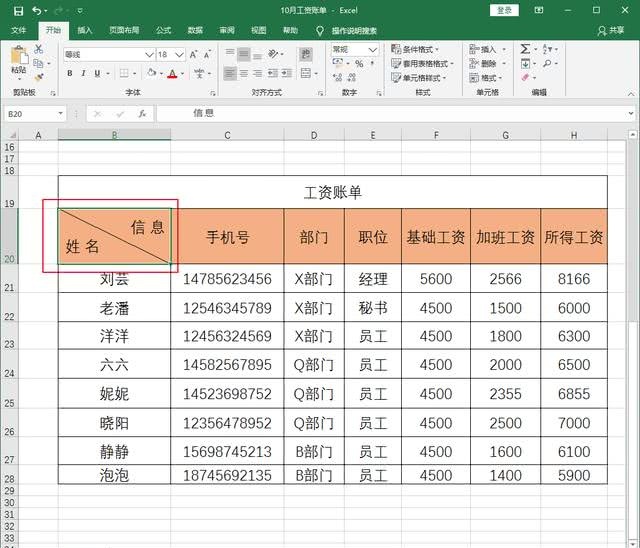Apply percent style to the cell
The image size is (640, 548).
(x=359, y=64)
